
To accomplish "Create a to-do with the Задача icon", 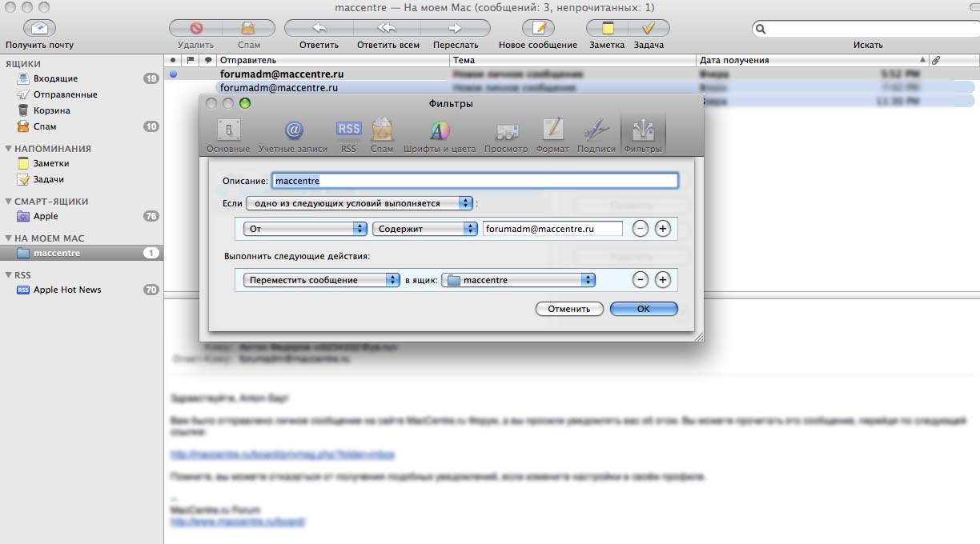I will coord(649,28).
